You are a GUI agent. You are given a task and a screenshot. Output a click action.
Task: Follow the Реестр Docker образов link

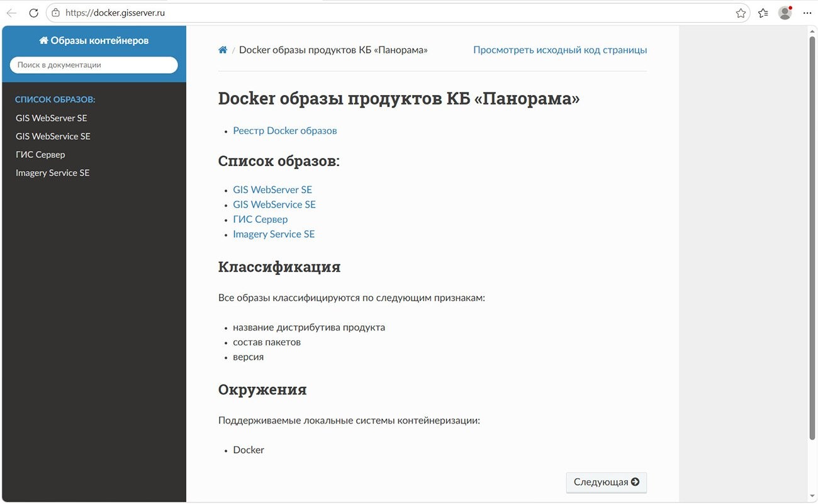click(285, 130)
